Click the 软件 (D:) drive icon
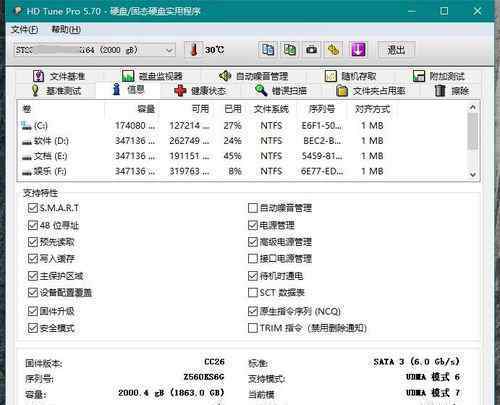 27,142
